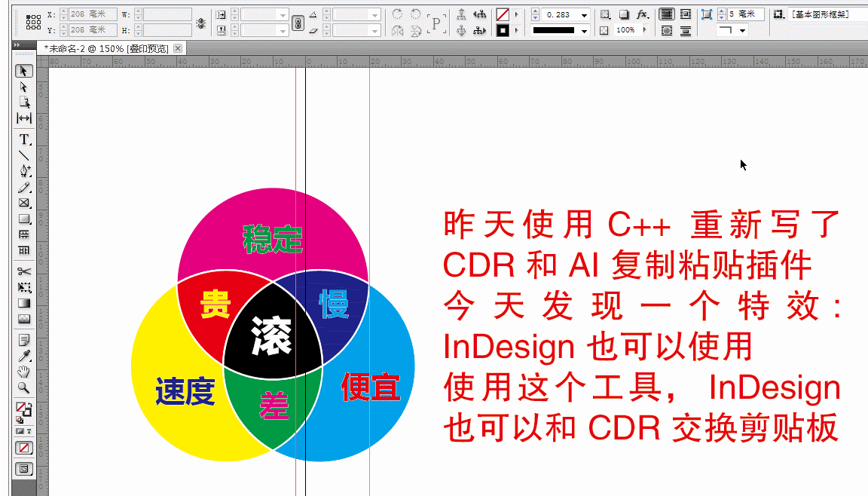Select the Scissors tool
Image resolution: width=868 pixels, height=496 pixels.
[x=23, y=271]
